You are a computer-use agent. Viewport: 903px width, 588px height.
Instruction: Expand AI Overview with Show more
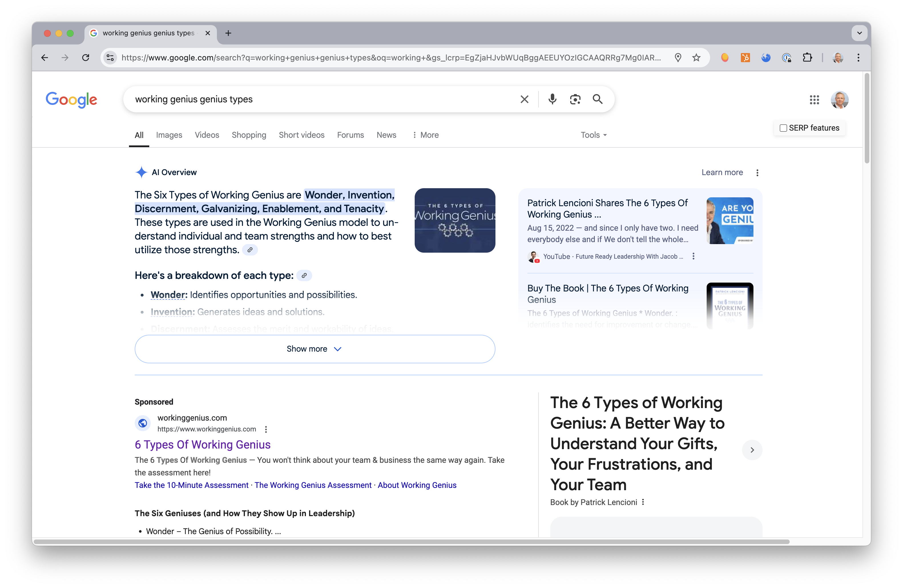point(315,349)
